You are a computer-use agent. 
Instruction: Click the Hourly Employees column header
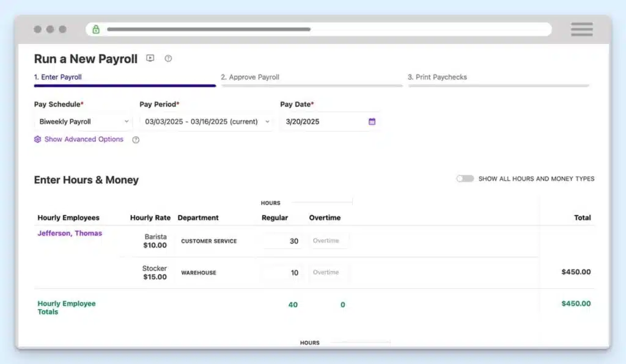click(x=68, y=217)
